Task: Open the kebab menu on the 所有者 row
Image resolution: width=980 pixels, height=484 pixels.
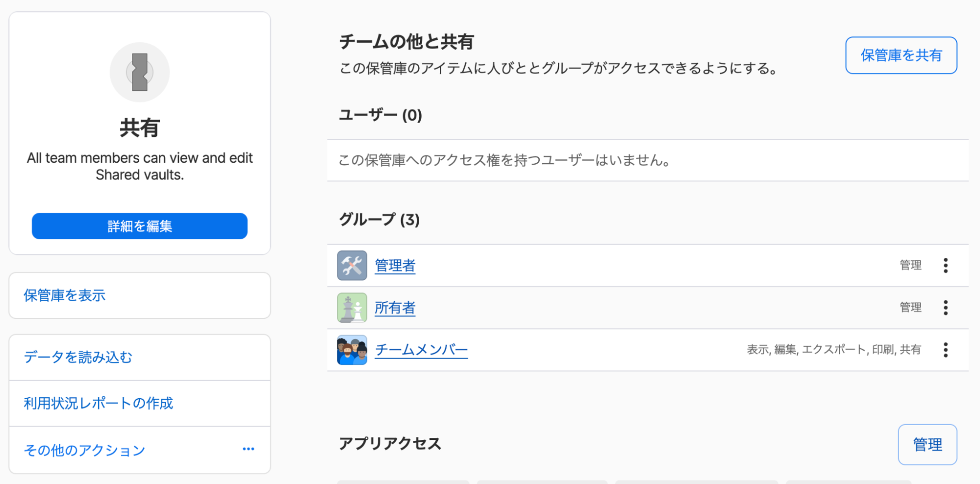Action: coord(945,307)
